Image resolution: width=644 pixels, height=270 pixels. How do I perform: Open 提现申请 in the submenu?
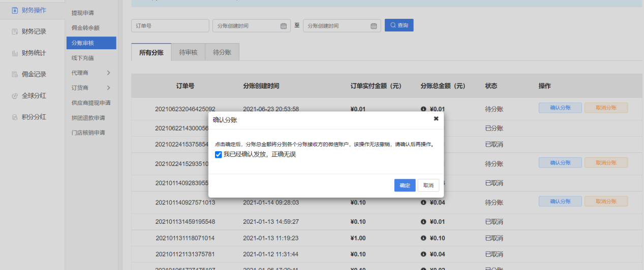point(83,13)
